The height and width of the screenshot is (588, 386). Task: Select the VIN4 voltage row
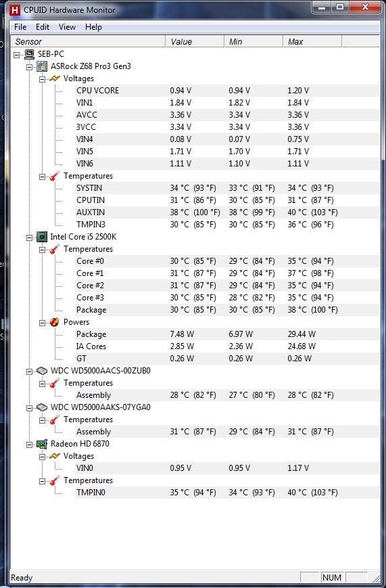tap(226, 139)
